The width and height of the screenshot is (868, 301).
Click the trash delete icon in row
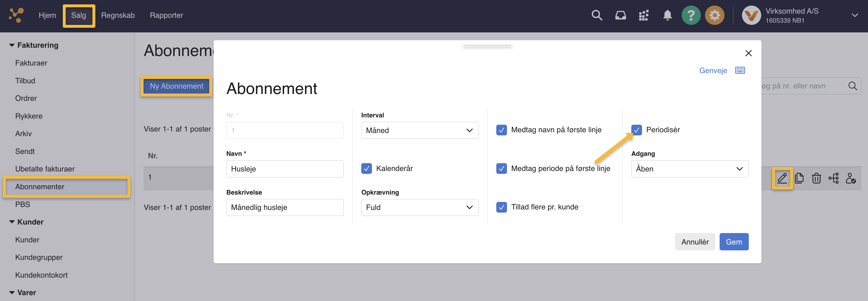tap(816, 178)
